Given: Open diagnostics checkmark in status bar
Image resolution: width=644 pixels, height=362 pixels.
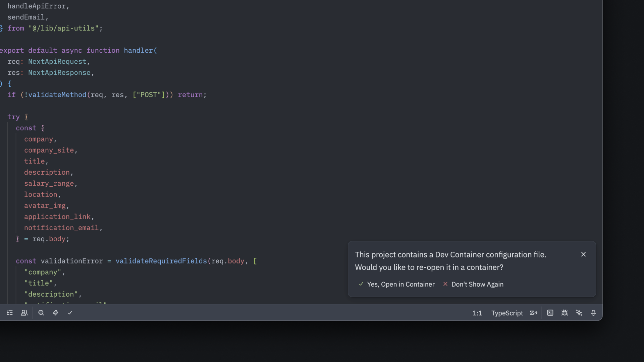Looking at the screenshot, I should [x=70, y=313].
